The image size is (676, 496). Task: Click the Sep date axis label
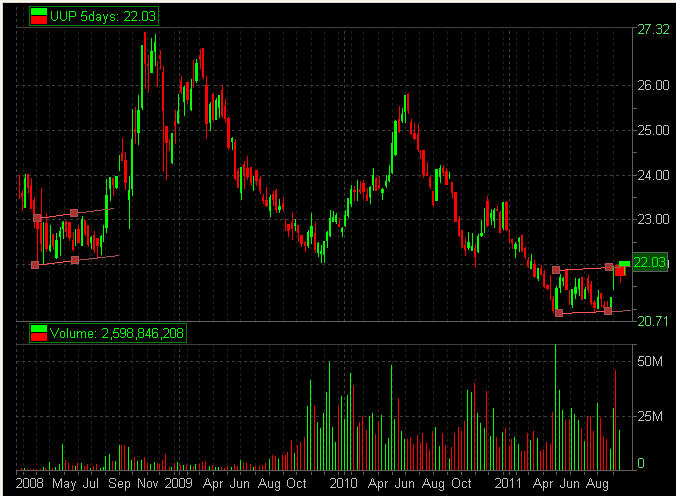(119, 483)
